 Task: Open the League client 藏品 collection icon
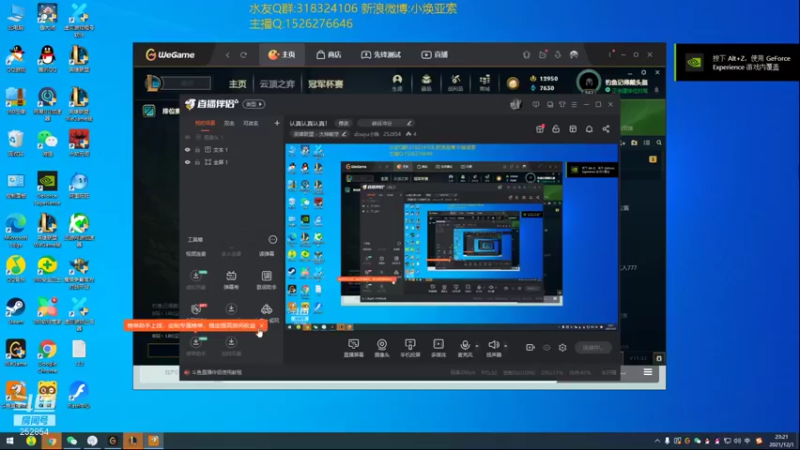coord(426,83)
